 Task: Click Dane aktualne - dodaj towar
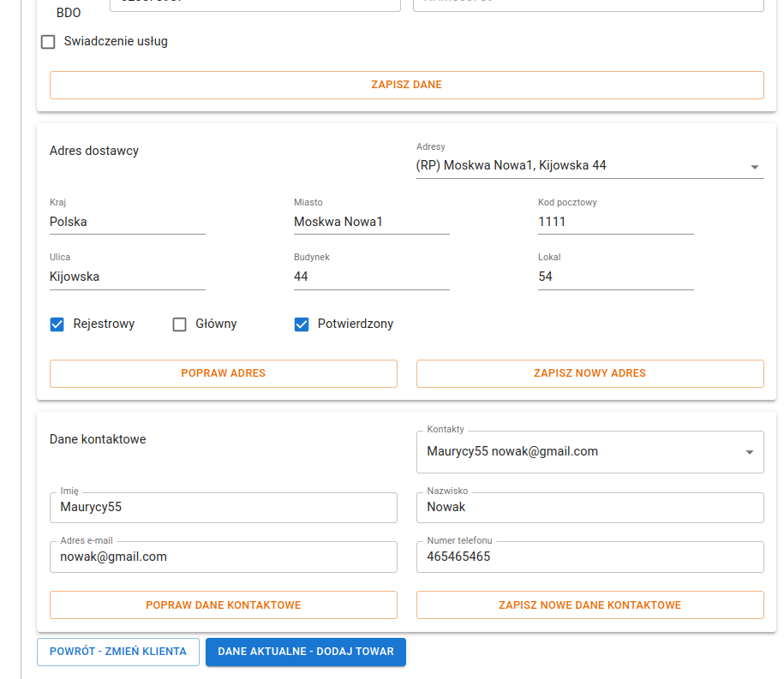(306, 652)
